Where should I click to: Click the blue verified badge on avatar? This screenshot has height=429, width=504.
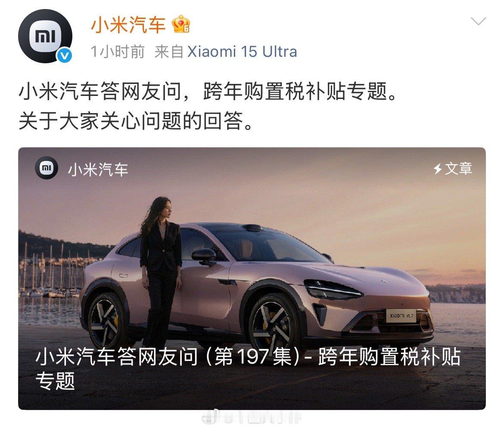click(x=64, y=56)
